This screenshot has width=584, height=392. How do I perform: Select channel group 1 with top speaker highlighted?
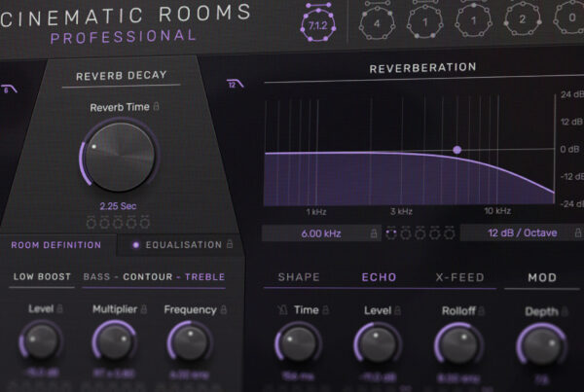(x=473, y=20)
